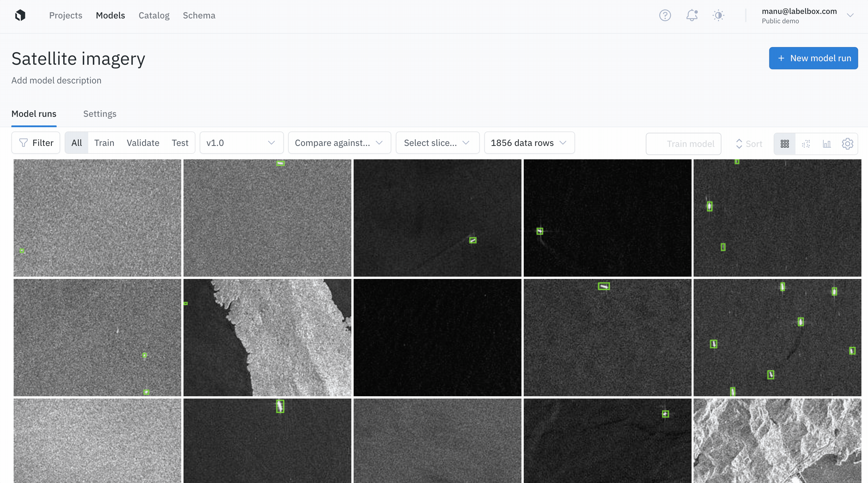Open the metrics bar chart view
Viewport: 868px width, 483px height.
point(827,144)
